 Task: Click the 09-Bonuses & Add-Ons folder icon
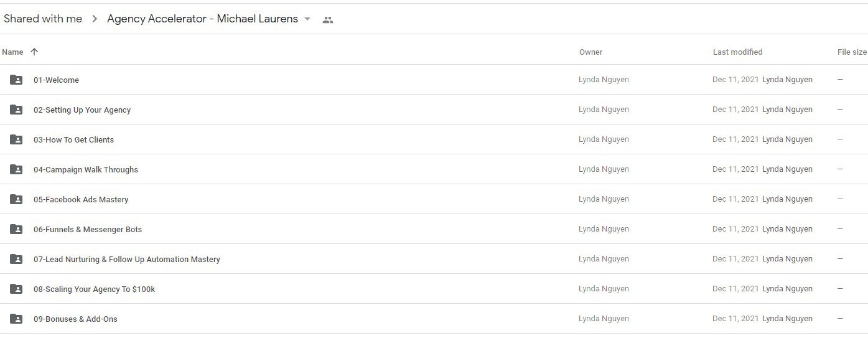[x=16, y=319]
